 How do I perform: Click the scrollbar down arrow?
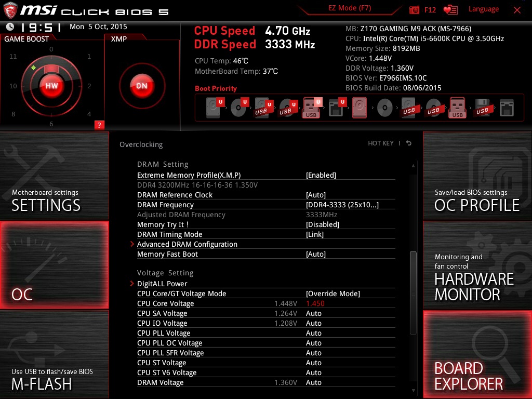(x=413, y=391)
